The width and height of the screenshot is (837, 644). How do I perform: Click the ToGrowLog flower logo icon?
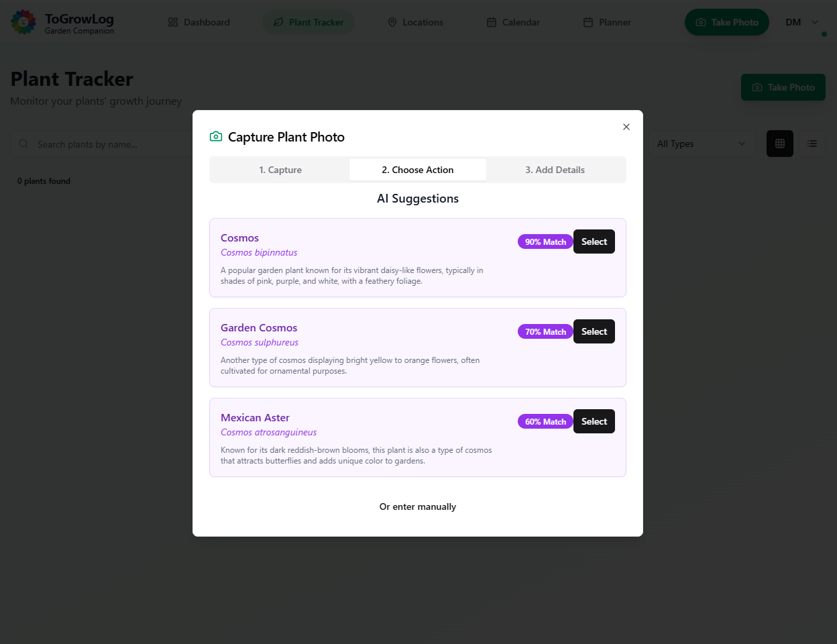23,22
